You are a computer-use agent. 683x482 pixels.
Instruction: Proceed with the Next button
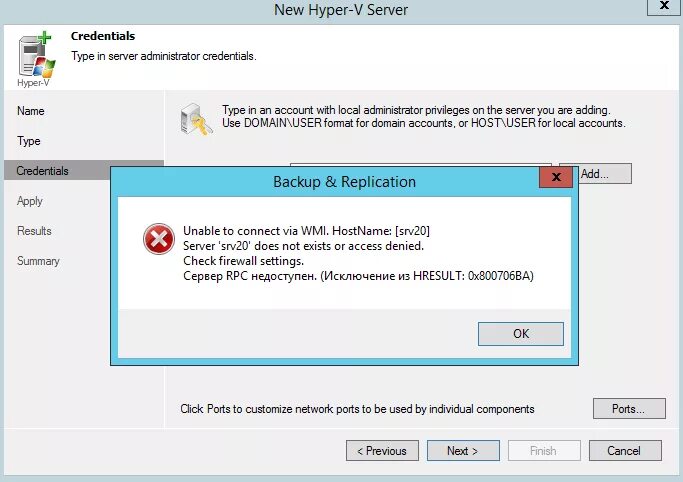pyautogui.click(x=463, y=451)
